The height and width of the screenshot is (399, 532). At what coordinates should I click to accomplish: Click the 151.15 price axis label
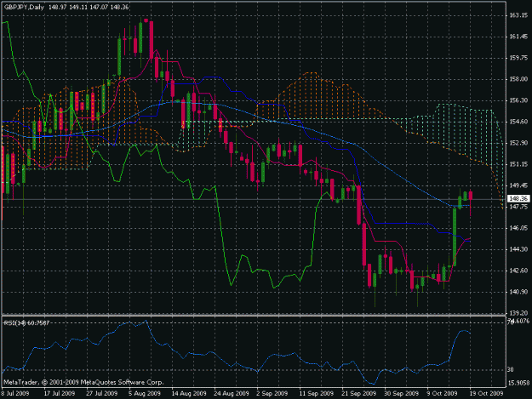coord(518,164)
